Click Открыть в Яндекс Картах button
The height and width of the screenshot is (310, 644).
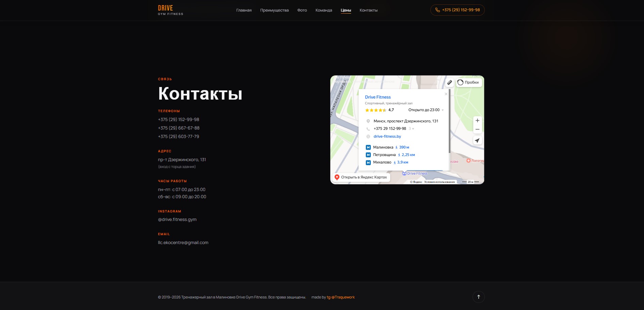(x=361, y=177)
